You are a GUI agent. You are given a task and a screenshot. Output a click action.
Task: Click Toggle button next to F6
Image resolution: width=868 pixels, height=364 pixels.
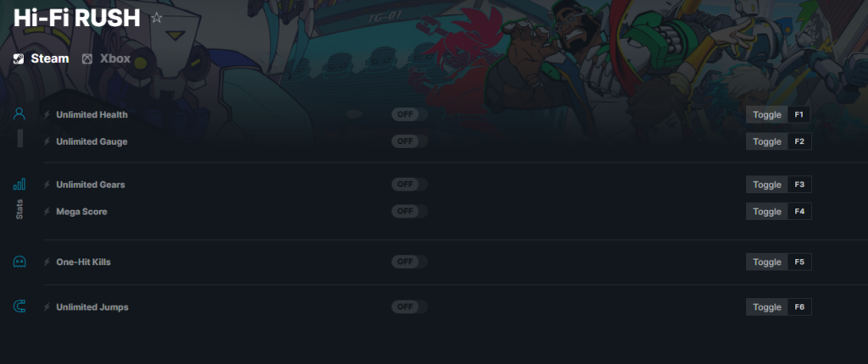click(x=766, y=307)
